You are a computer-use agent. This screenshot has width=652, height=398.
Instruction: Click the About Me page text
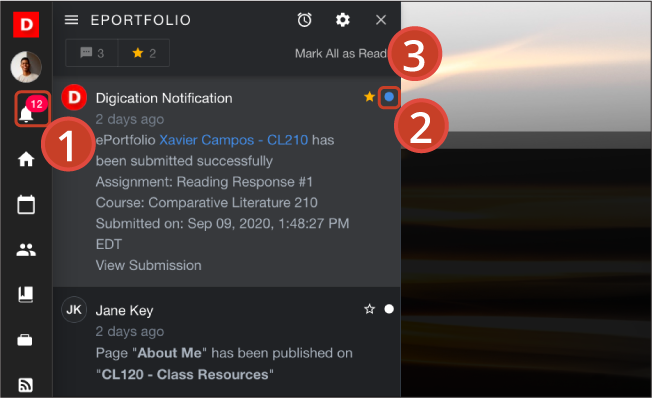(x=169, y=353)
